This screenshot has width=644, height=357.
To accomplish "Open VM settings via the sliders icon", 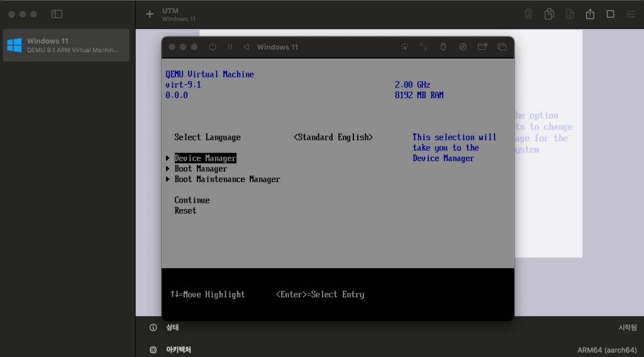I will click(x=631, y=14).
